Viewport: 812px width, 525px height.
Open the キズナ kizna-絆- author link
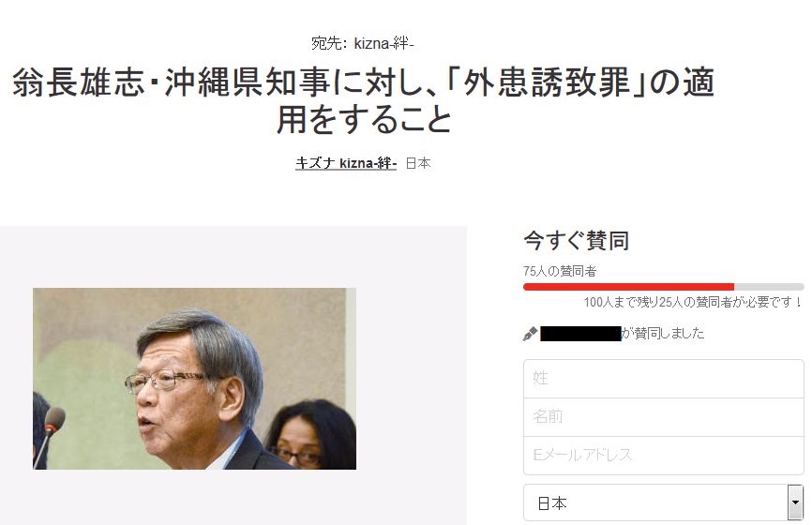[x=346, y=163]
